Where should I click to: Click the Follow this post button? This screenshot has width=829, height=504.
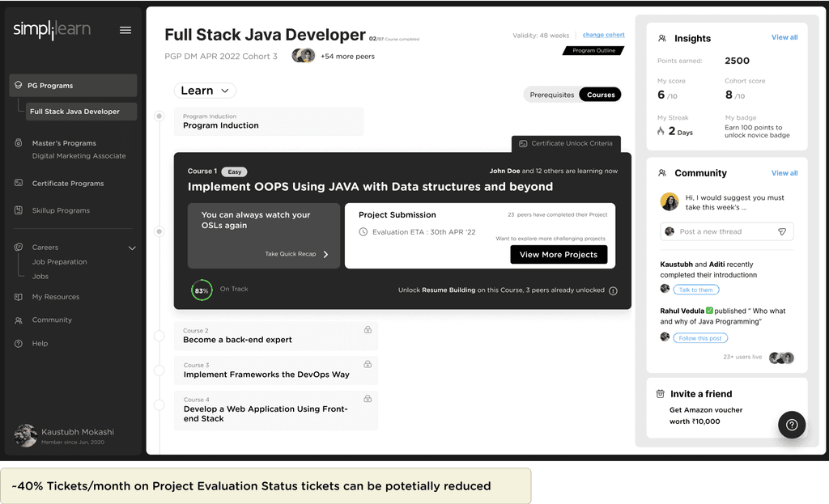pos(700,338)
